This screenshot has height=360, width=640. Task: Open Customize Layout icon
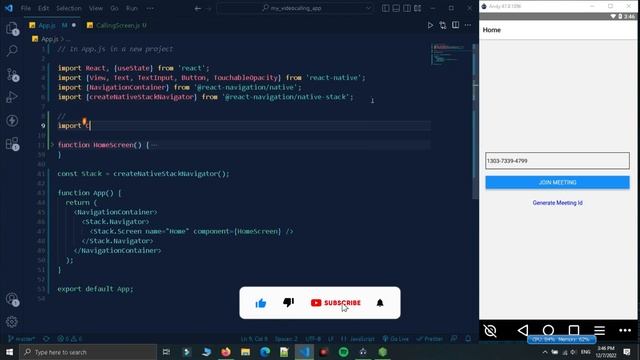pyautogui.click(x=418, y=8)
